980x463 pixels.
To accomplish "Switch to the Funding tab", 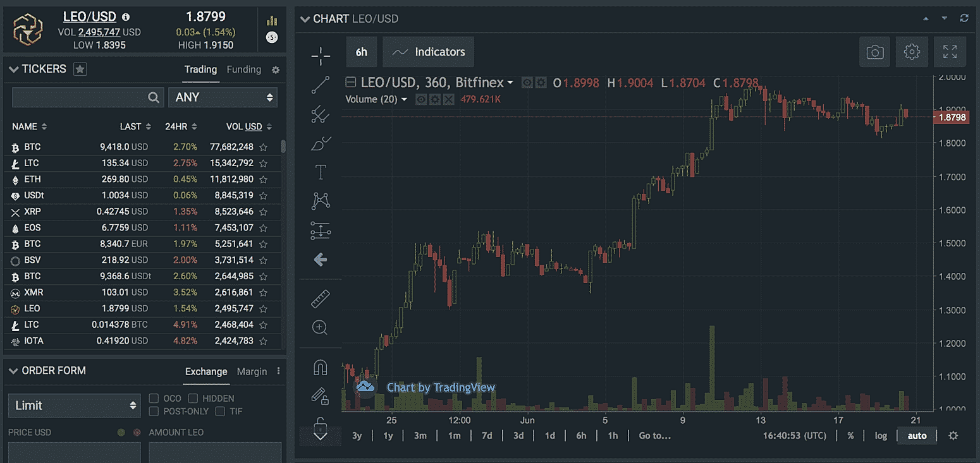I will tap(243, 69).
